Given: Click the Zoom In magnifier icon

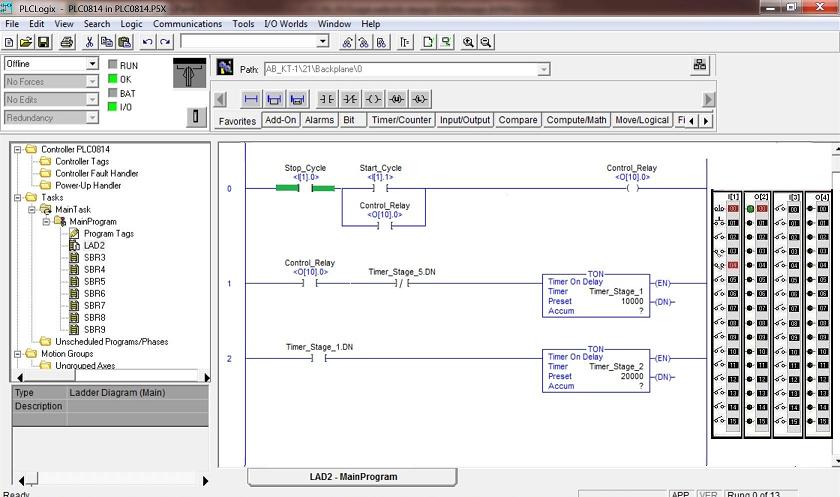Looking at the screenshot, I should [x=468, y=42].
